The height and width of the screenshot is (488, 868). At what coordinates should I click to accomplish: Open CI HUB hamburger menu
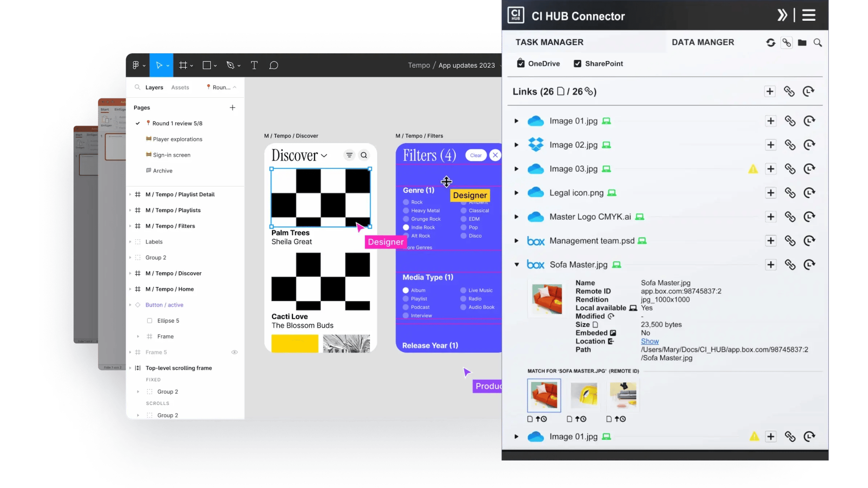click(x=809, y=15)
